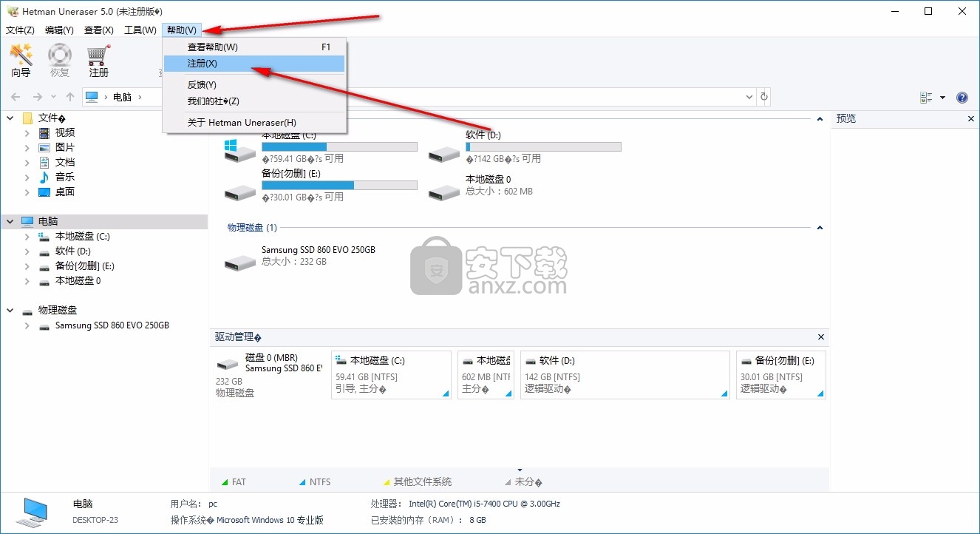
Task: Collapse 物理磁盘 tree node
Action: (10, 310)
